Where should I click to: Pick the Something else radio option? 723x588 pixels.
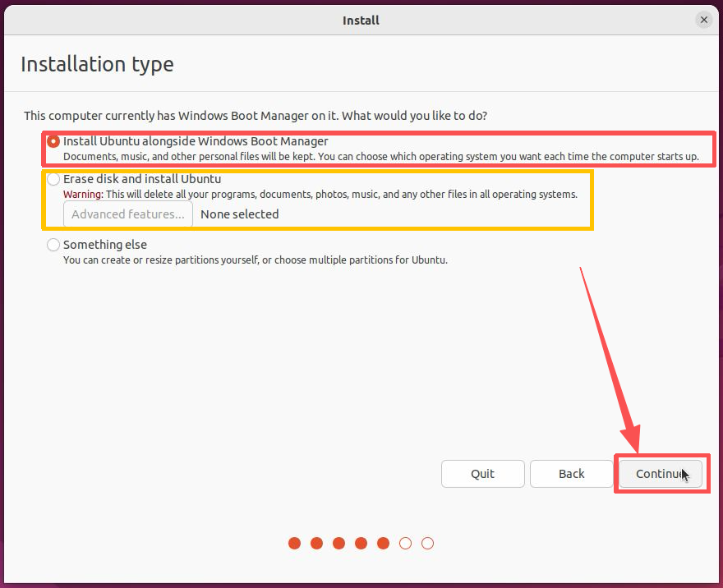pyautogui.click(x=54, y=245)
